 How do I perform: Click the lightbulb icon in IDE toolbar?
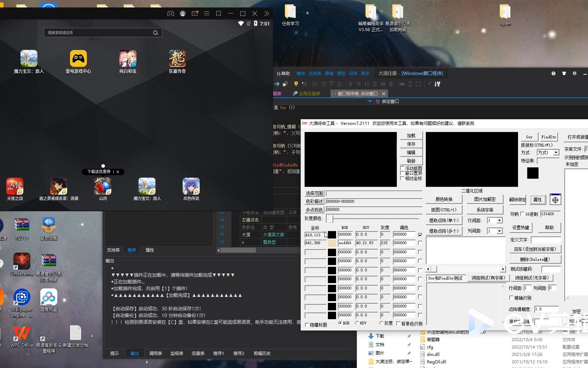pos(296,84)
